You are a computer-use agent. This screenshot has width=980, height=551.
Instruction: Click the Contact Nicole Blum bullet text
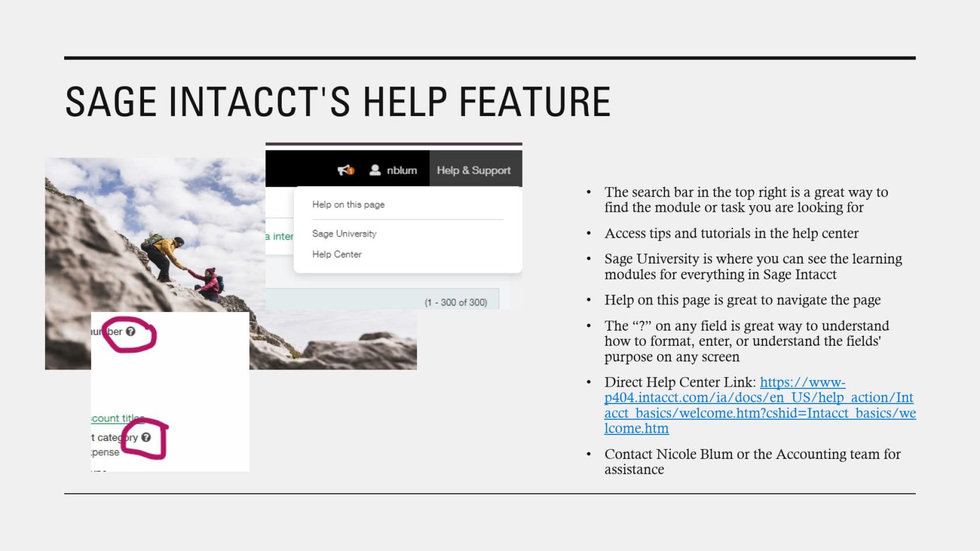click(752, 462)
